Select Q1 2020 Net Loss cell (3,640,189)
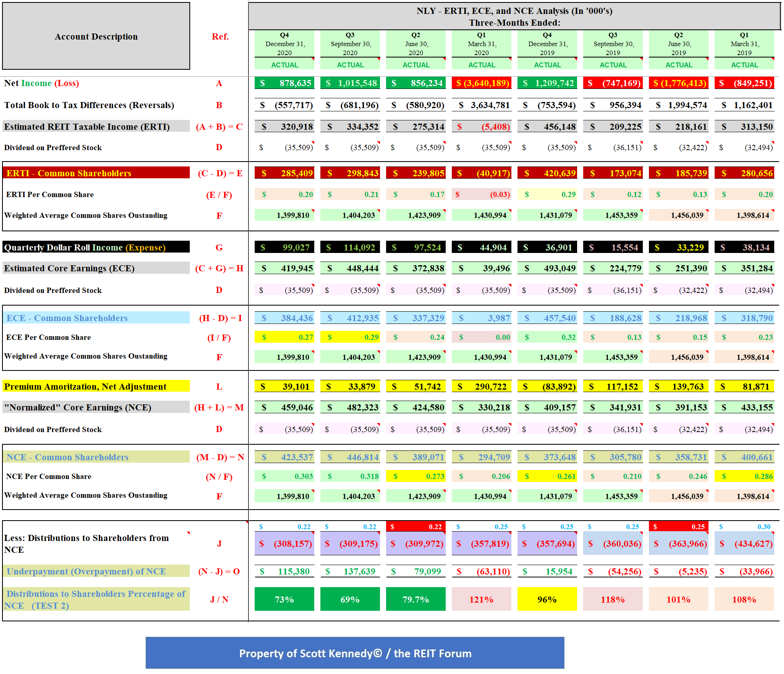 point(482,83)
